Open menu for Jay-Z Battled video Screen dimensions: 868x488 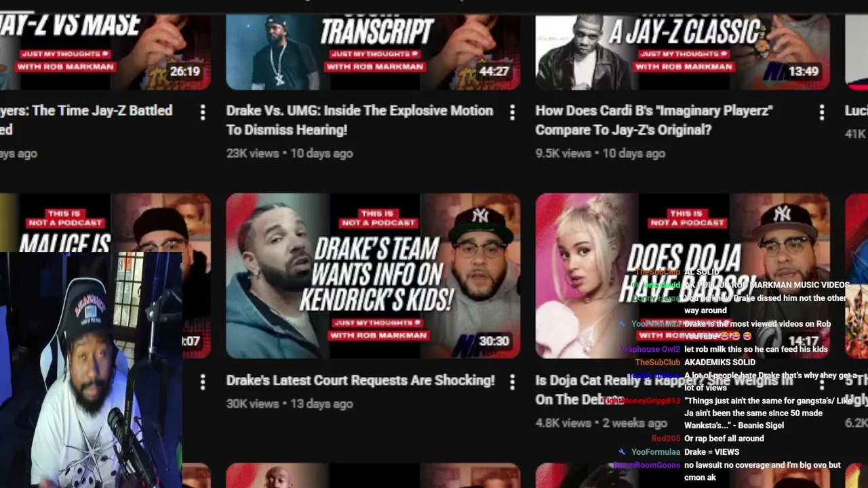tap(203, 113)
